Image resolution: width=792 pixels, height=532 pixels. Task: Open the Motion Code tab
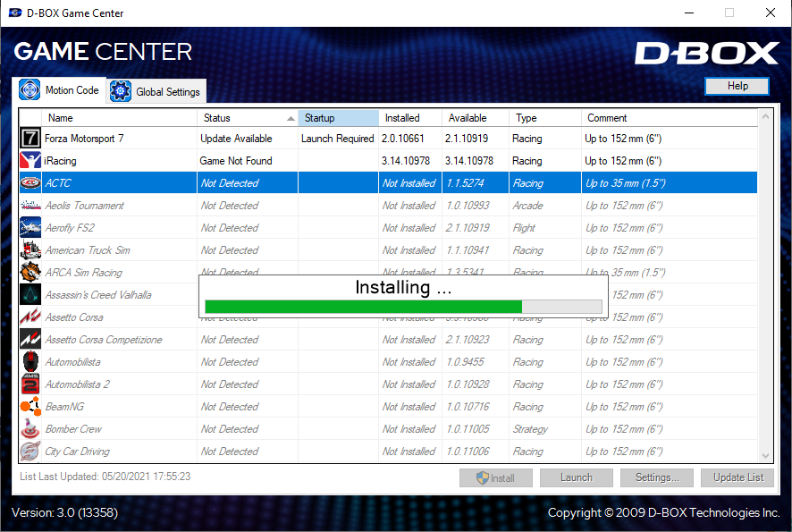pyautogui.click(x=59, y=90)
